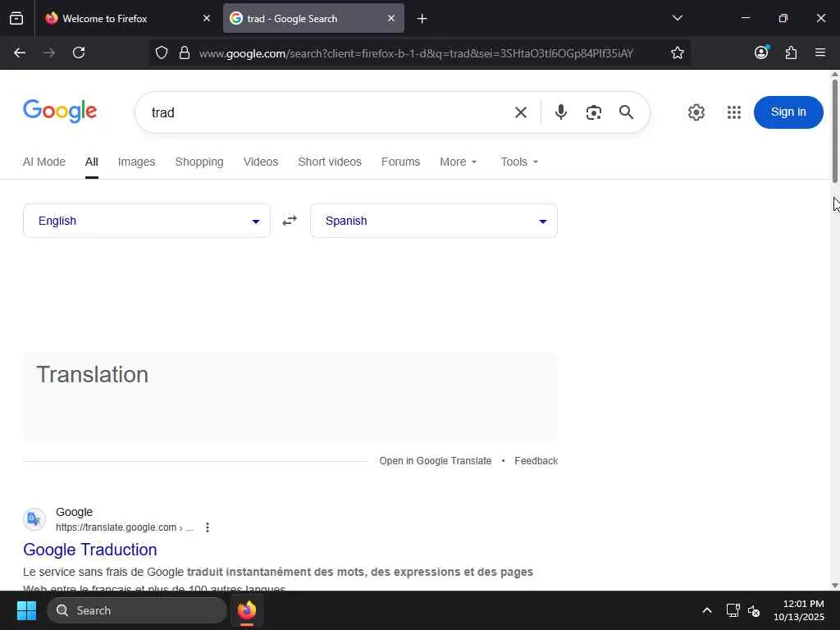
Task: Open tracking protection shield icon
Action: 162,52
